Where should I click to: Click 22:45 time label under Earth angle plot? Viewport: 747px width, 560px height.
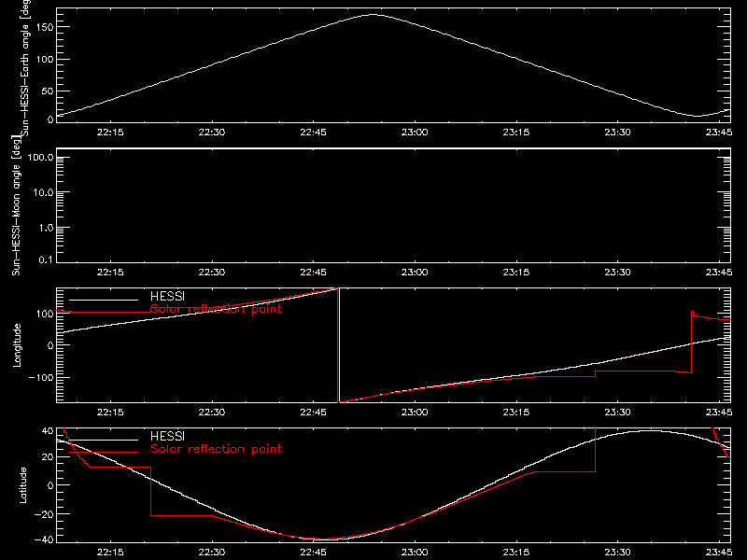coord(314,133)
